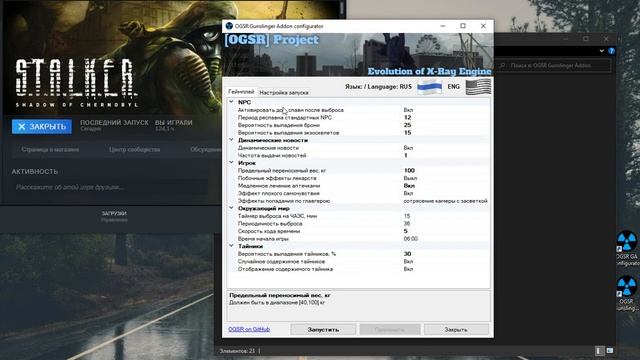Click value 15 of Вероятность выпадения экзоскелетов
The width and height of the screenshot is (640, 360).
click(x=407, y=133)
